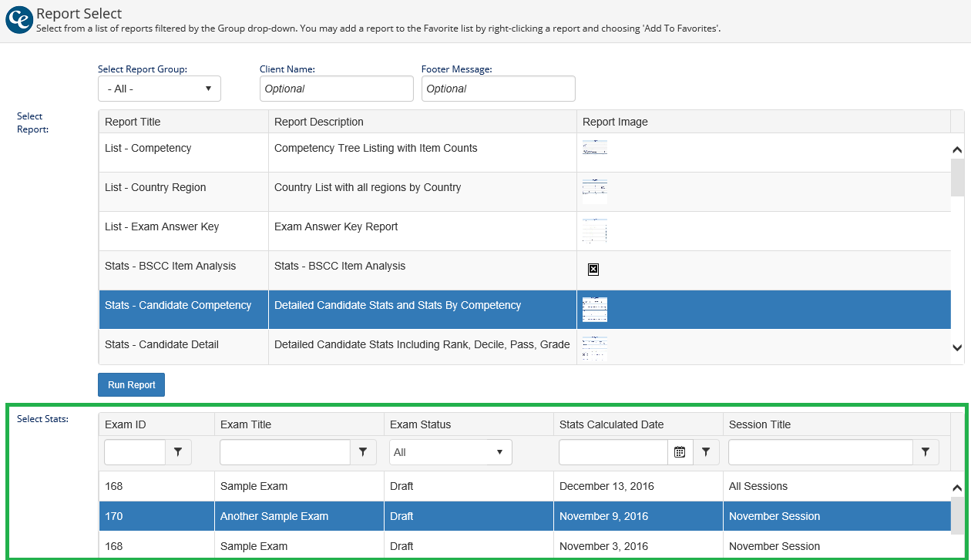Sort by the Exam Title column header
971x560 pixels.
click(x=246, y=424)
